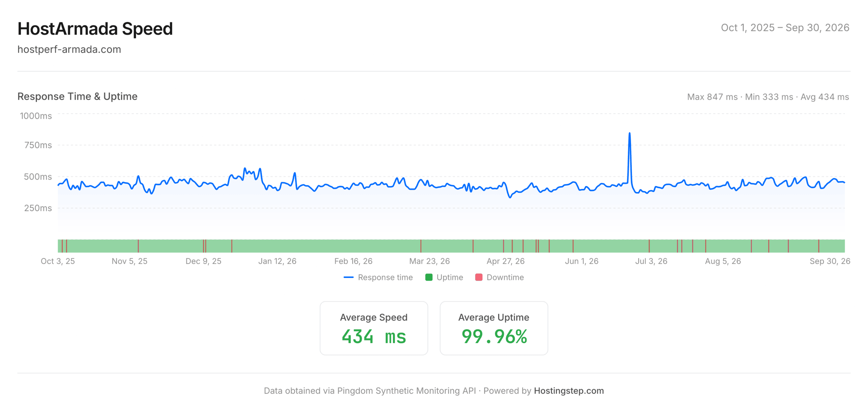This screenshot has height=414, width=868.
Task: Click the Nov 5, 25 axis date
Action: 130,261
